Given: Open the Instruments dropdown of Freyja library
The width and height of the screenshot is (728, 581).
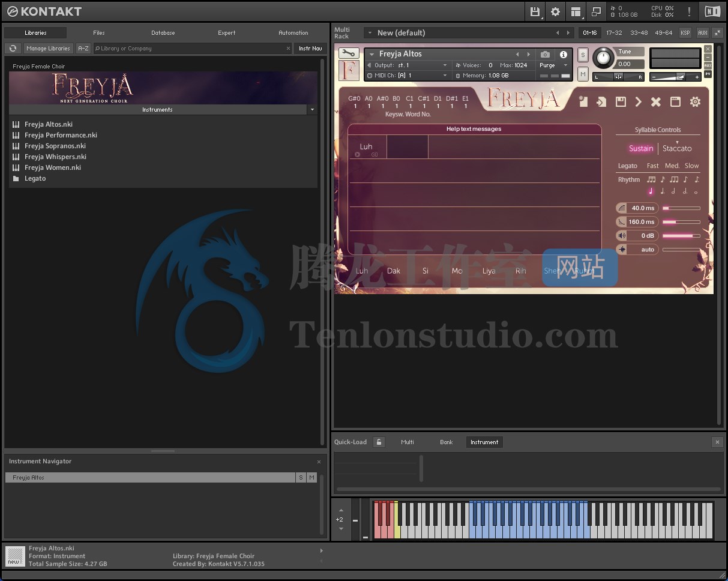Looking at the screenshot, I should (312, 110).
